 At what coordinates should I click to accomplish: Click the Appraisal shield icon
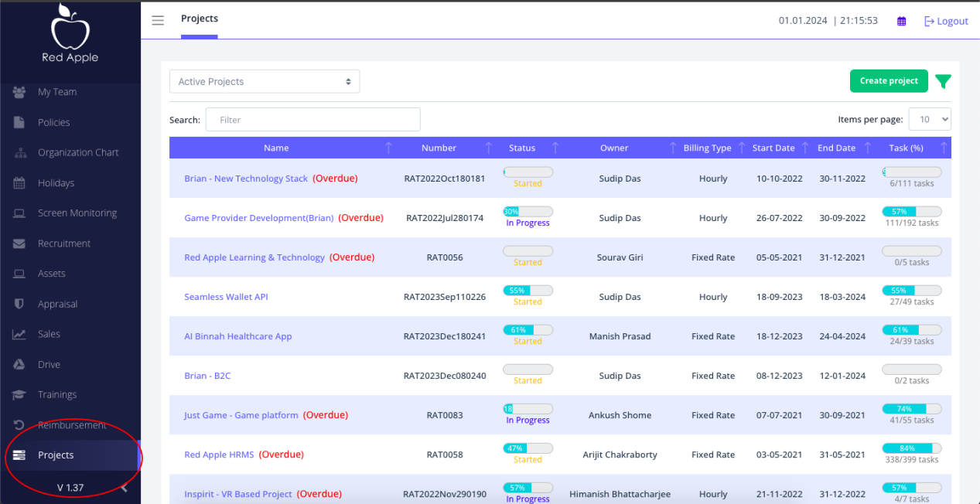point(19,304)
